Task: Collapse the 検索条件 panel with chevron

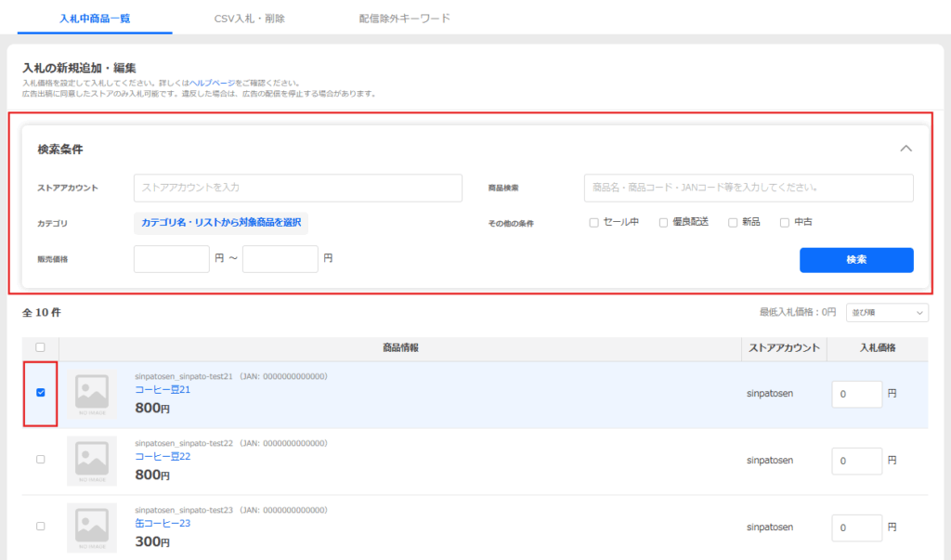Action: coord(906,149)
